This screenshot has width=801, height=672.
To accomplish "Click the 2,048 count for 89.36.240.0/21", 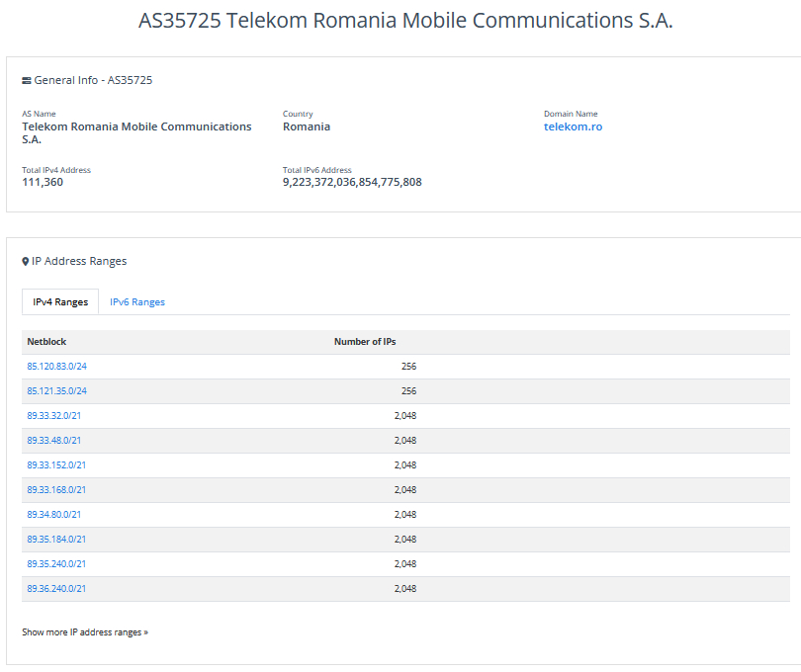I will (405, 589).
